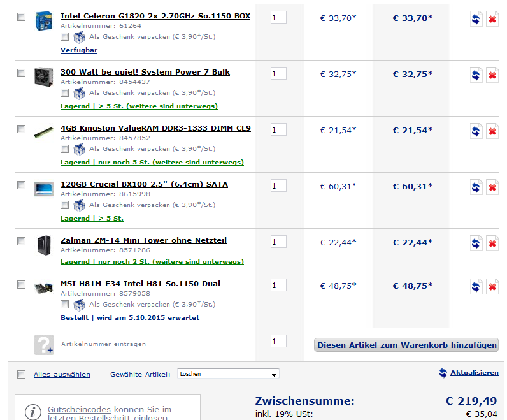Click Lagernd nur noch 2 St. link
This screenshot has height=420, width=507.
152,261
